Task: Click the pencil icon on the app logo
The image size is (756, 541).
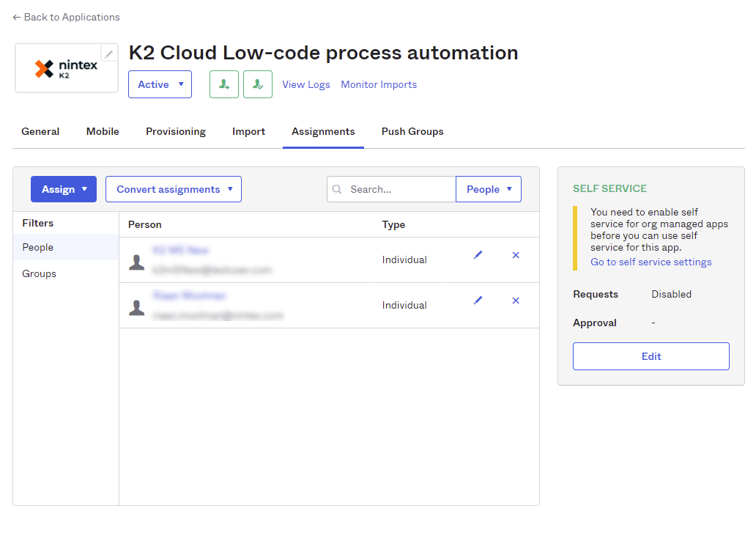Action: pos(108,54)
